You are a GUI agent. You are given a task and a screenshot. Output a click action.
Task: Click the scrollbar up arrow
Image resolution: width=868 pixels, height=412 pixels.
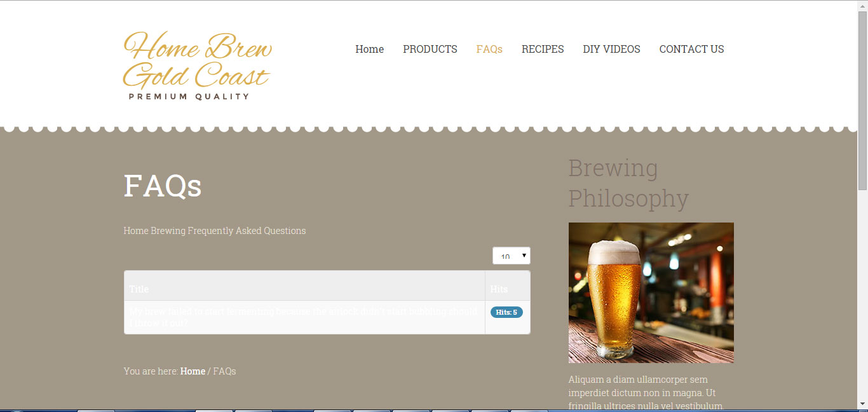pos(862,6)
